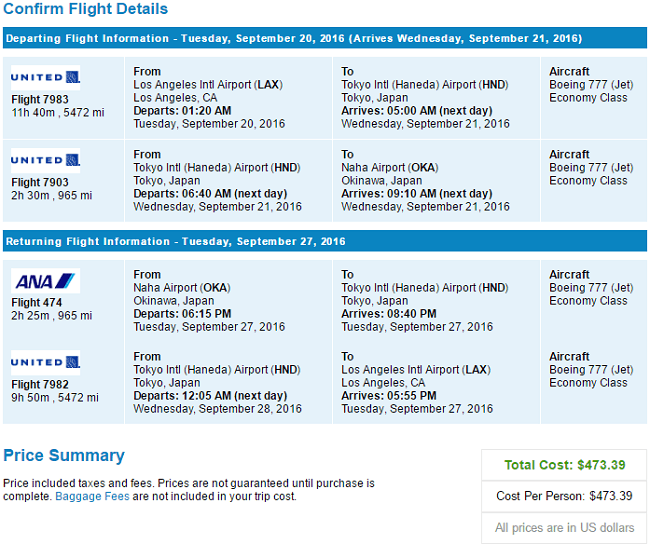Click the United logo for Flight 7982
650x544 pixels.
pyautogui.click(x=46, y=363)
